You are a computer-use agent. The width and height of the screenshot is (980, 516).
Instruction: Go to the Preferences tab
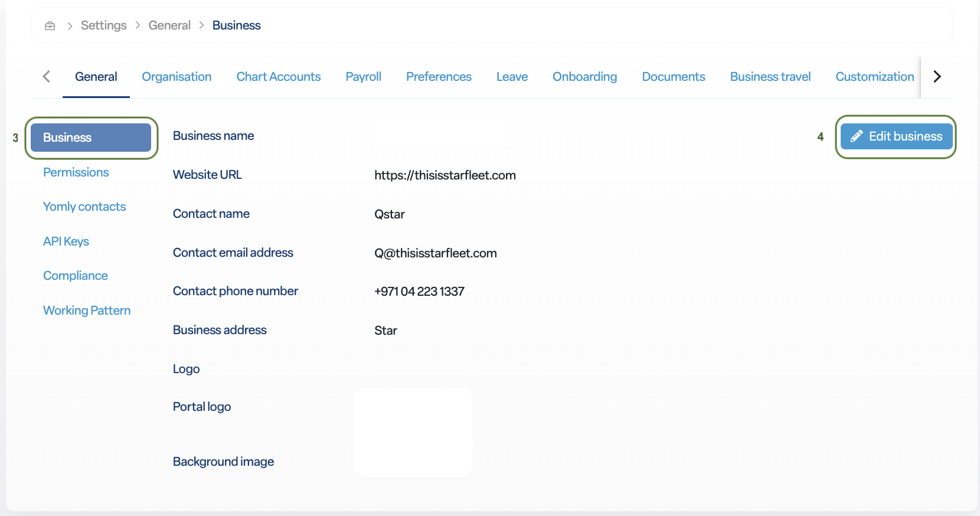point(439,77)
